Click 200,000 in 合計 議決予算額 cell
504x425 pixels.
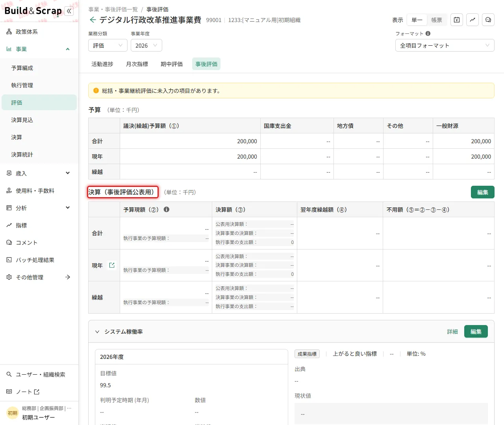point(247,141)
